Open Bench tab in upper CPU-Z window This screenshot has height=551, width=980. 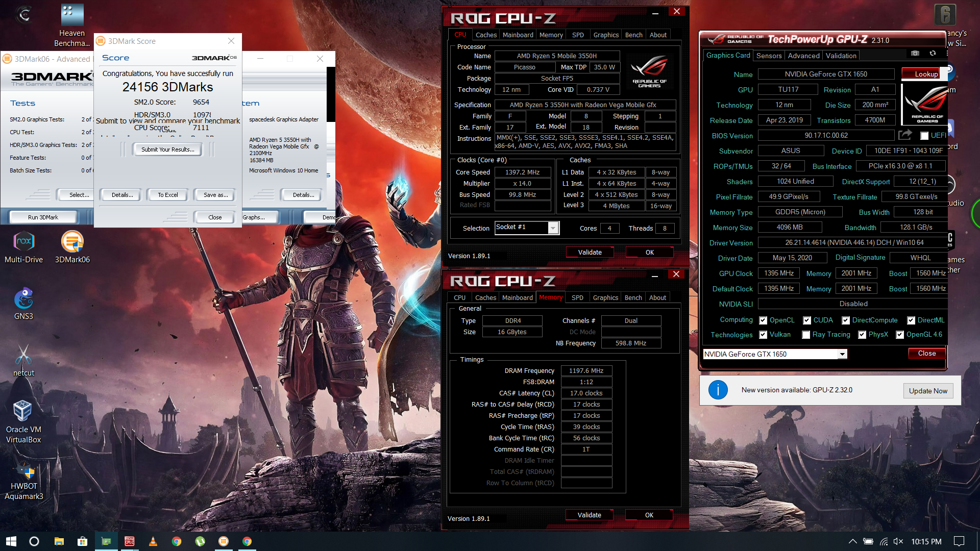(633, 35)
